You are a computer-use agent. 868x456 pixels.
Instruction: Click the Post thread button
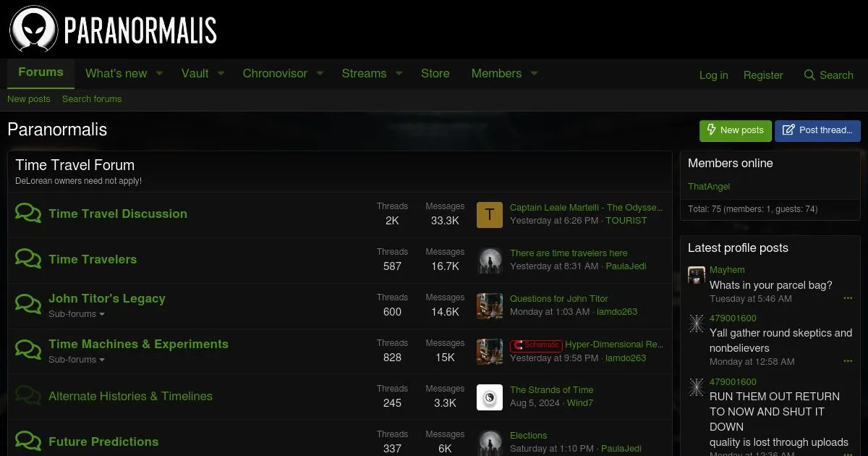pos(817,130)
